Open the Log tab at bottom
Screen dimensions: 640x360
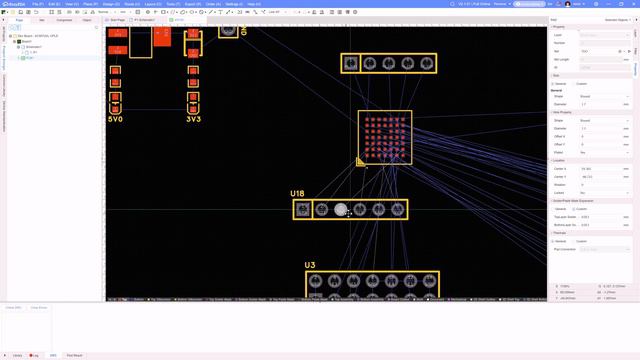click(x=34, y=356)
